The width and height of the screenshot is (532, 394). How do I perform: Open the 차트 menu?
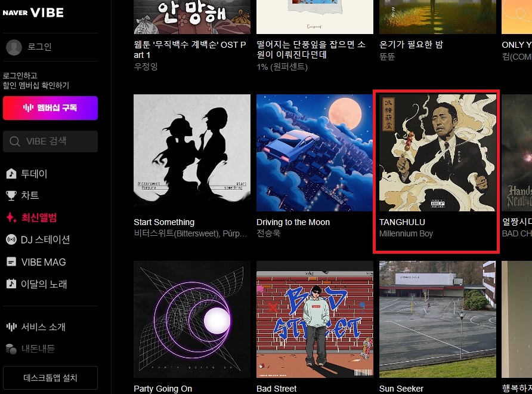tap(30, 195)
